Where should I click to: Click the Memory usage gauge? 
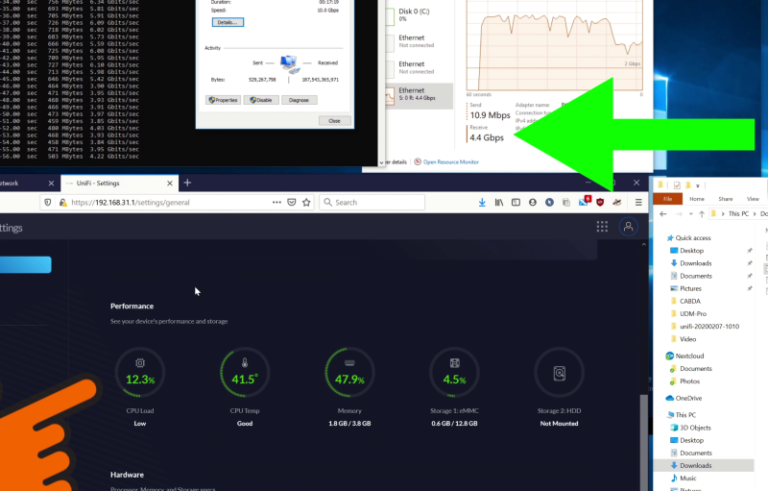click(x=350, y=372)
